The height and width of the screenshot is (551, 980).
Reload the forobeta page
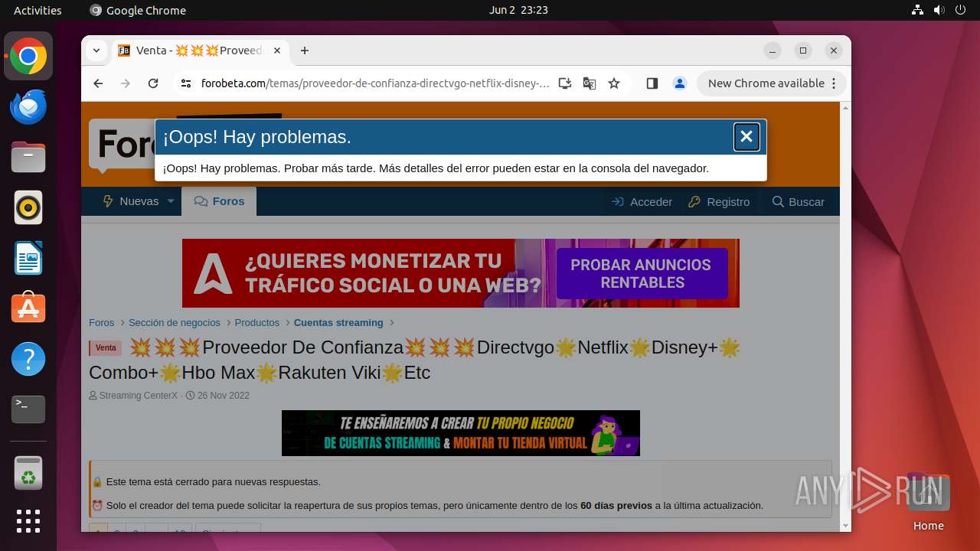153,83
